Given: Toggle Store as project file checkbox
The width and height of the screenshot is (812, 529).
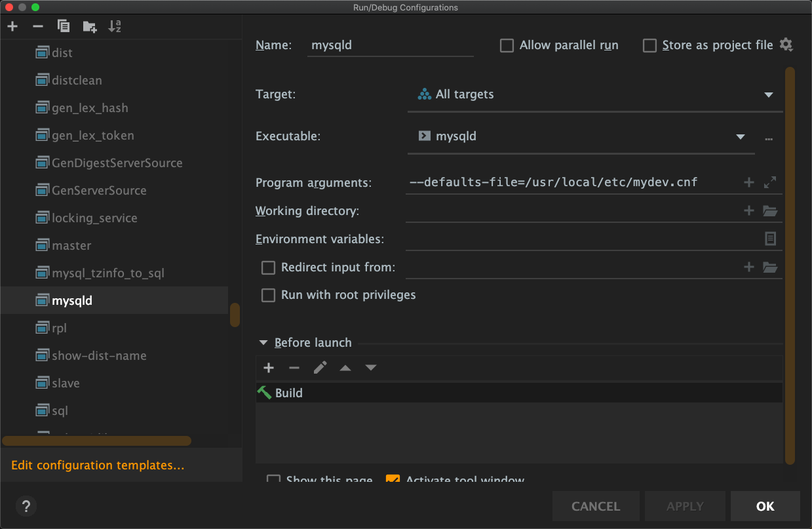Looking at the screenshot, I should click(649, 45).
